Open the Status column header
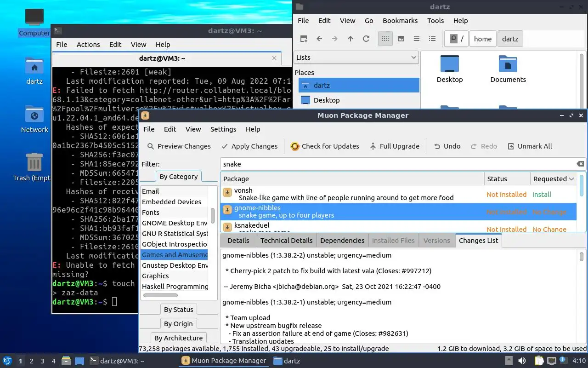Viewport: 588px width, 368px height. [x=507, y=179]
